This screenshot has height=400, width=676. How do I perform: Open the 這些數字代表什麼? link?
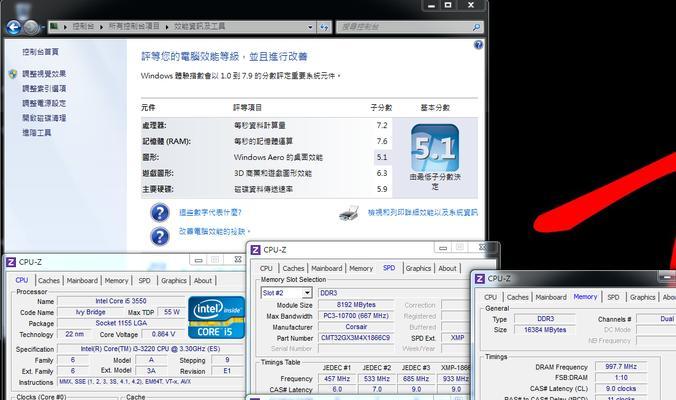(x=210, y=212)
